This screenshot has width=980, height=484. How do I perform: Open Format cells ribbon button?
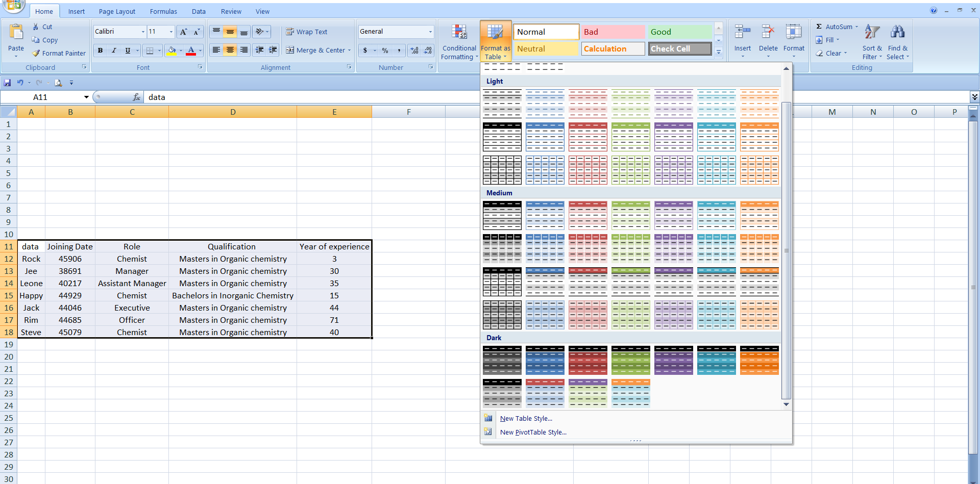(794, 41)
